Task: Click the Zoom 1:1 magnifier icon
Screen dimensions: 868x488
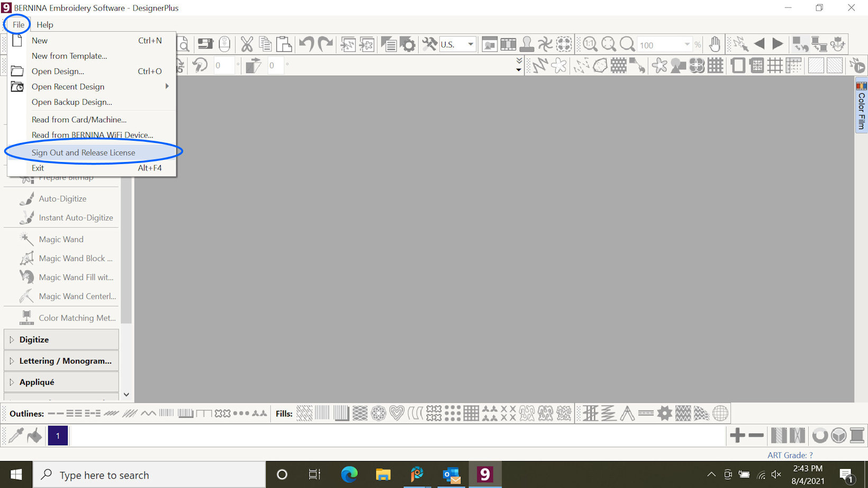Action: point(590,44)
